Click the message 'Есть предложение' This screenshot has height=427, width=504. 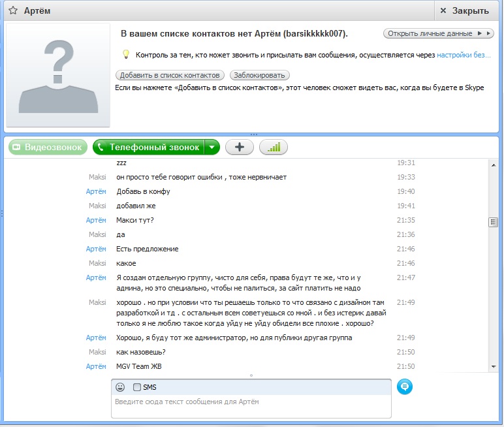(147, 249)
